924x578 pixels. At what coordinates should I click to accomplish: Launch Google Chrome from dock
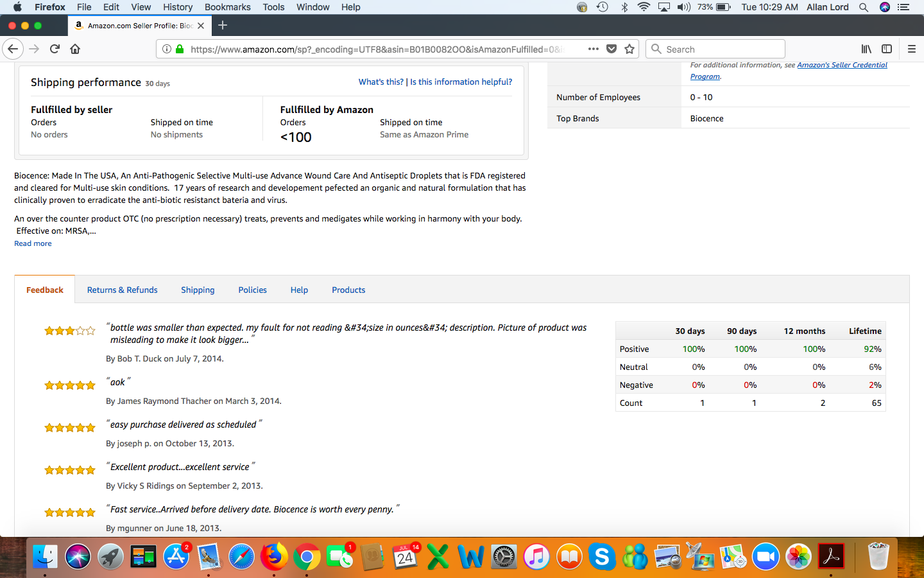(x=307, y=557)
